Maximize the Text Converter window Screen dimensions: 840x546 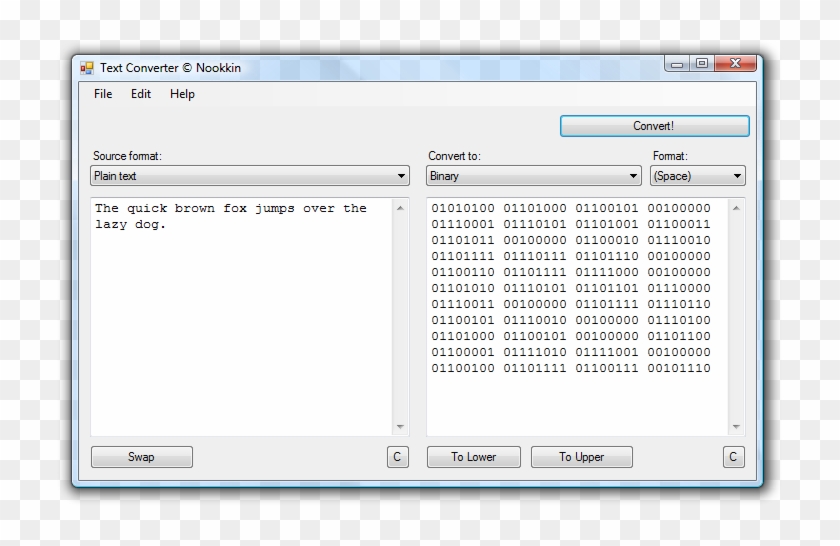702,64
